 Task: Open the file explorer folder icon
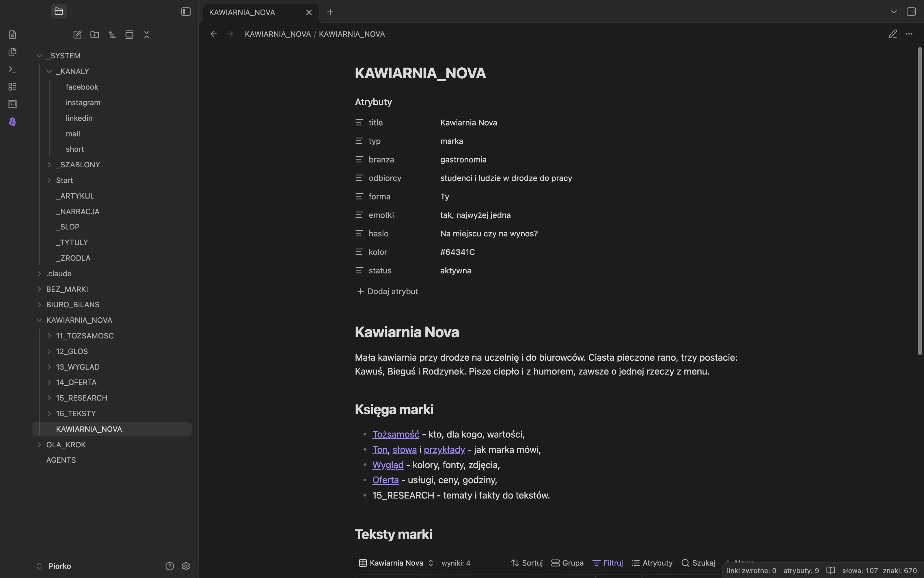(x=59, y=12)
